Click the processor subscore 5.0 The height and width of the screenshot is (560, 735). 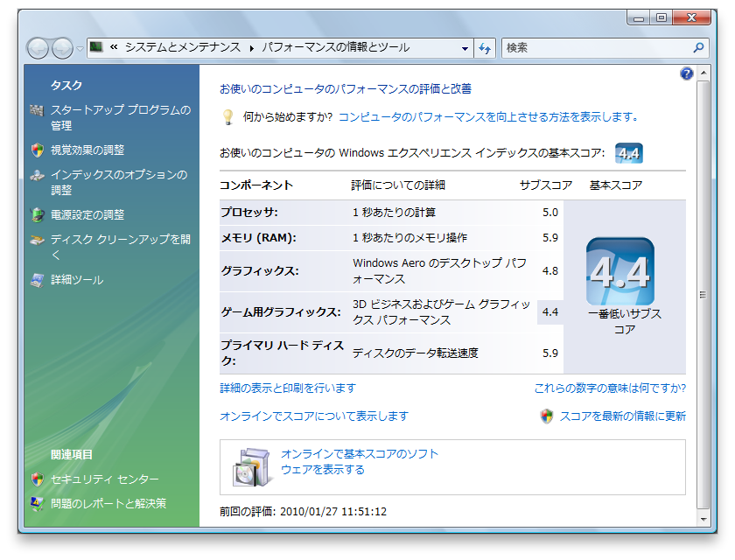coord(549,213)
